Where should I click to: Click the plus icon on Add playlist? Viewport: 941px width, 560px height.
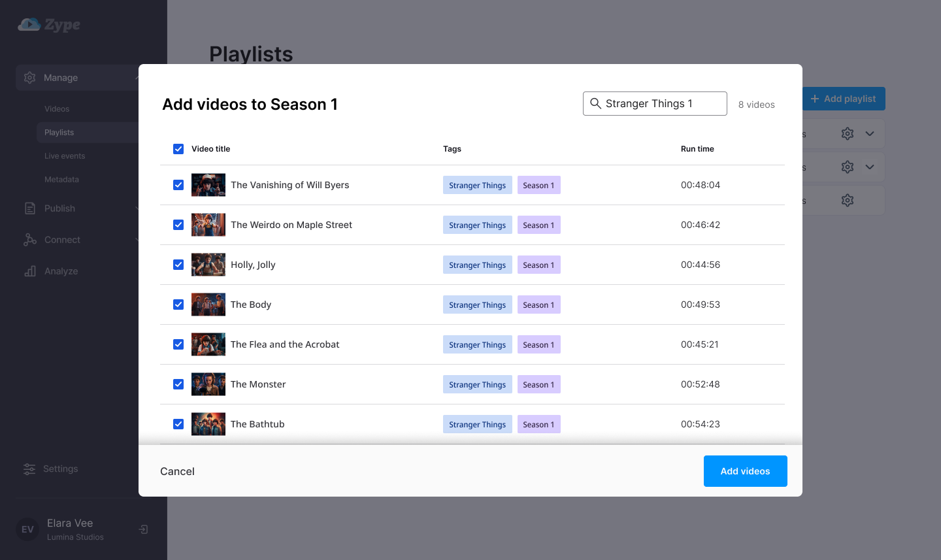pos(815,99)
